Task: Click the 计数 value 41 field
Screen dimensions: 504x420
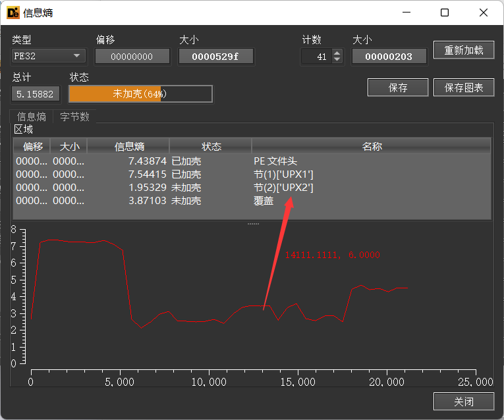Action: click(318, 57)
